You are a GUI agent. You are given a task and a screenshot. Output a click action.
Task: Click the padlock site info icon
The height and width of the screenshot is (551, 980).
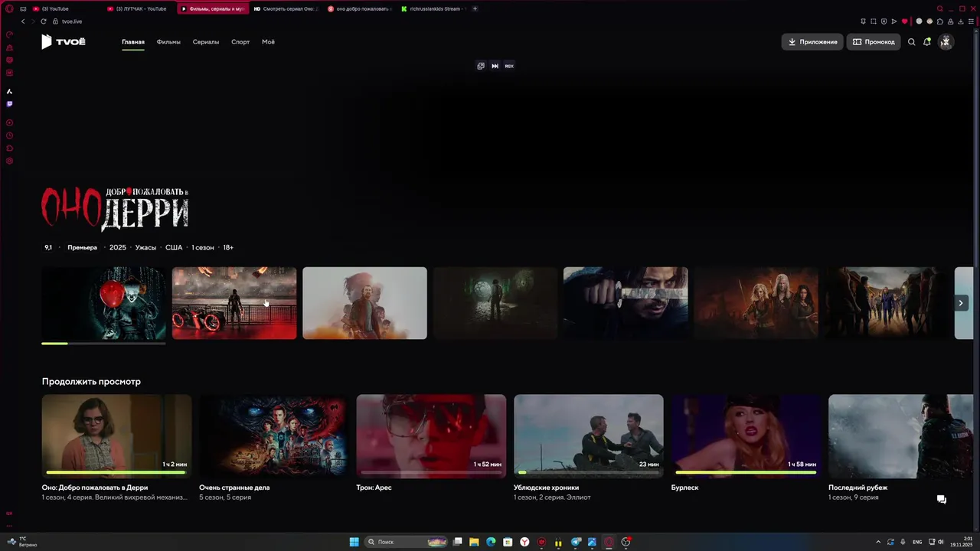55,21
